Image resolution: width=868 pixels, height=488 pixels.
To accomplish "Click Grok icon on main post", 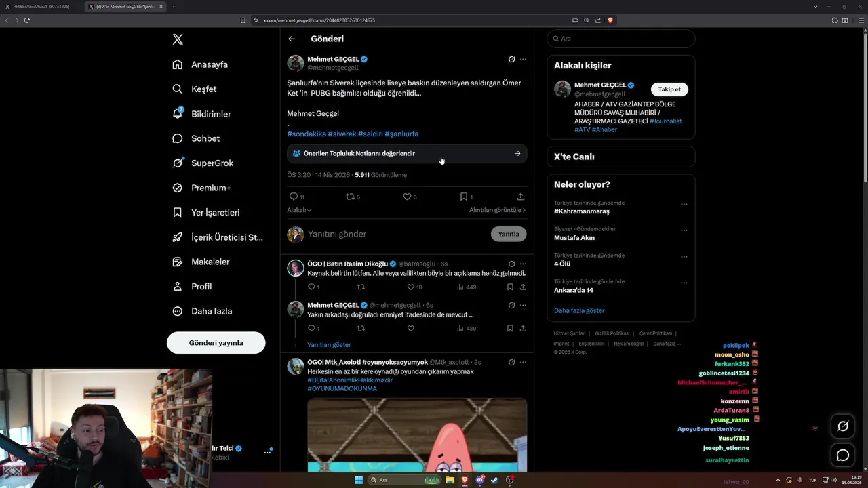I will click(511, 59).
